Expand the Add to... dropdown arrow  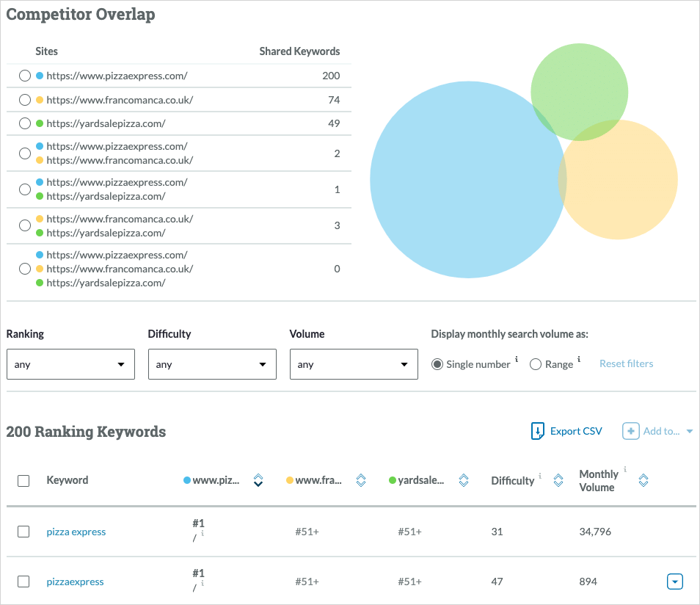(x=690, y=431)
